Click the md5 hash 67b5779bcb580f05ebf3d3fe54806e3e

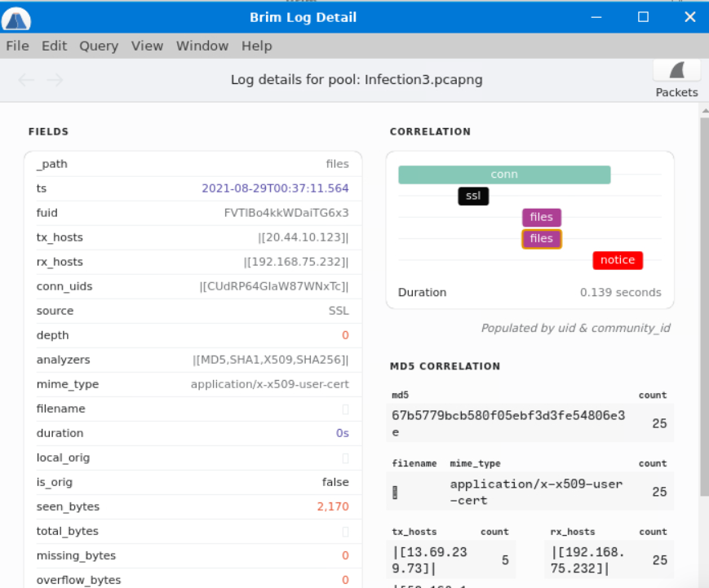tap(508, 423)
